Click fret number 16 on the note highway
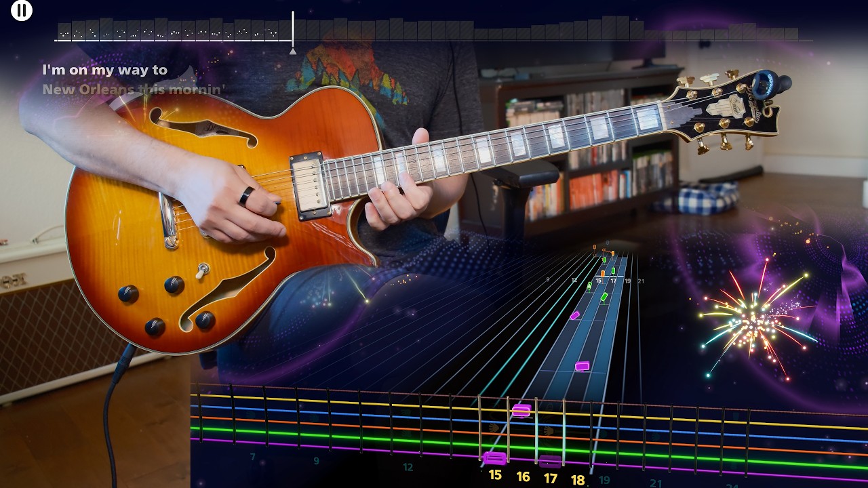 tap(523, 477)
